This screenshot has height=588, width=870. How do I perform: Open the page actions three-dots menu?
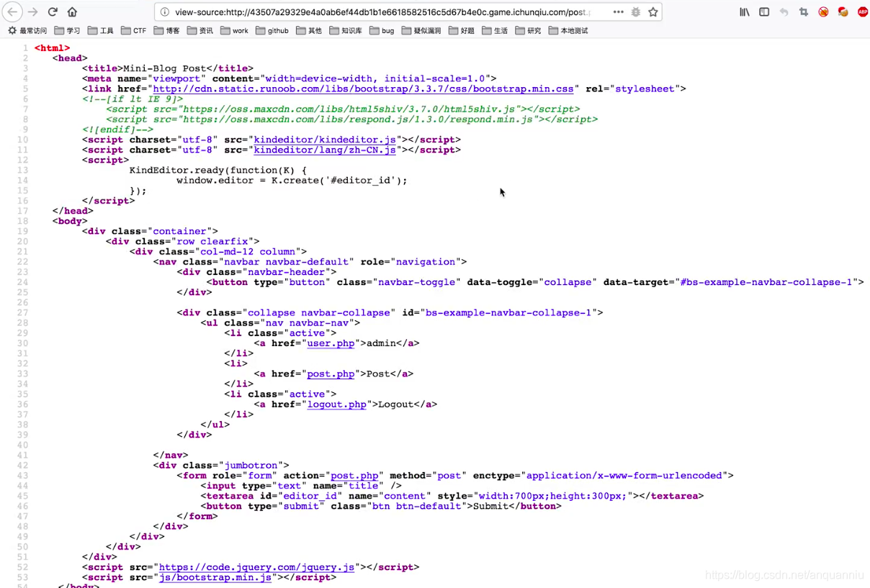[619, 12]
